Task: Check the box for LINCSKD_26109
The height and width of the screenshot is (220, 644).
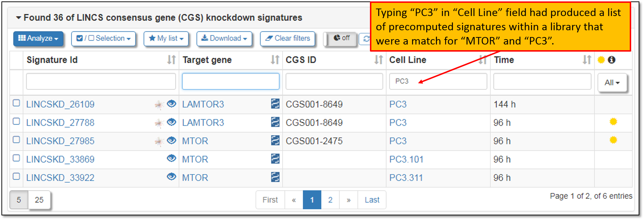Action: point(16,103)
